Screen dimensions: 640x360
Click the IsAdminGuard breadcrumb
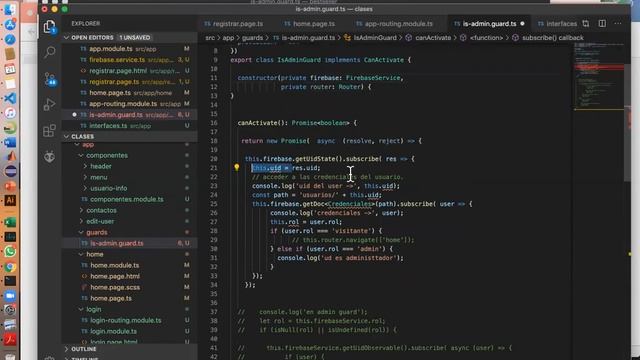(x=375, y=38)
